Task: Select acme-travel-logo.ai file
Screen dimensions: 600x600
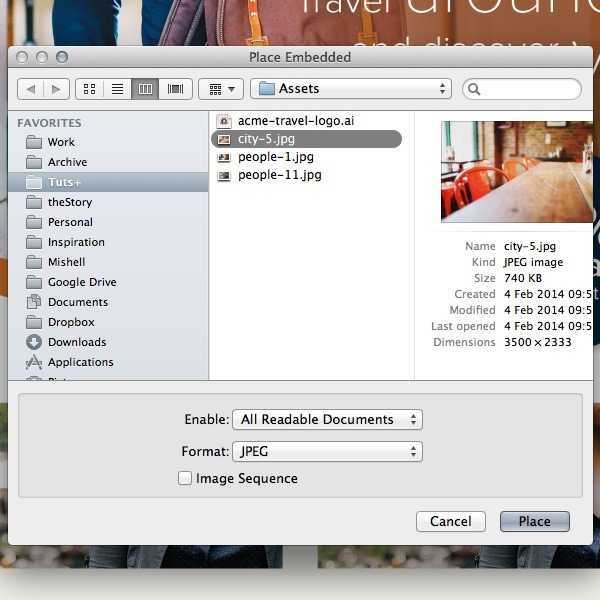Action: coord(295,121)
